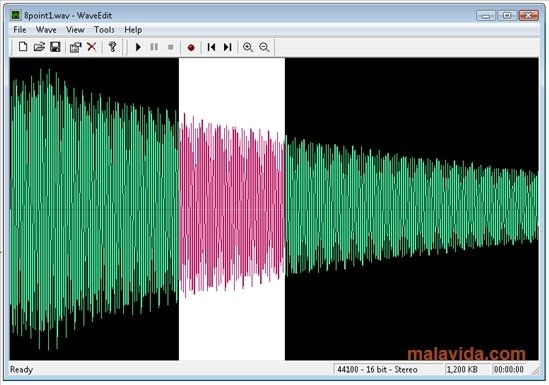The image size is (549, 385).
Task: Click the 1,200 KB file size status
Action: point(467,369)
